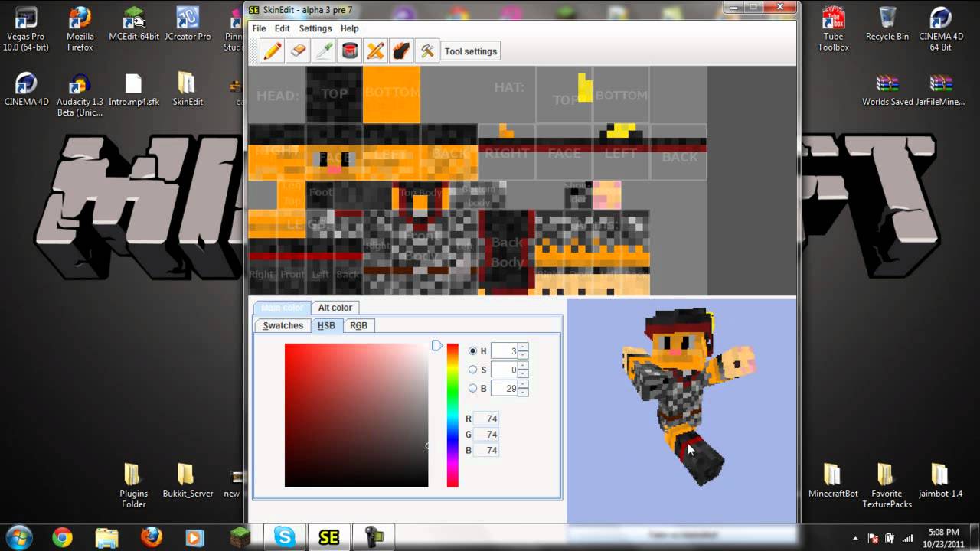Click the brightness B value field showing 29

[x=505, y=388]
